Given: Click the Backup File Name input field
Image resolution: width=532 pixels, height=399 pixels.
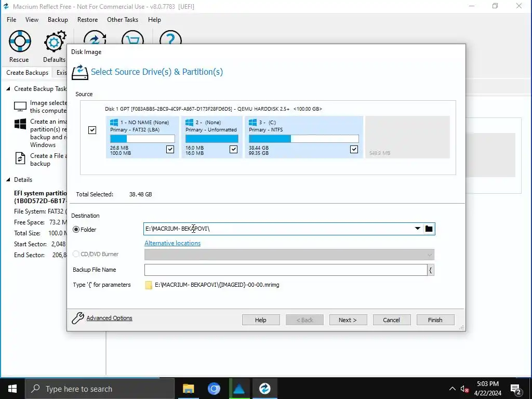Looking at the screenshot, I should [286, 270].
